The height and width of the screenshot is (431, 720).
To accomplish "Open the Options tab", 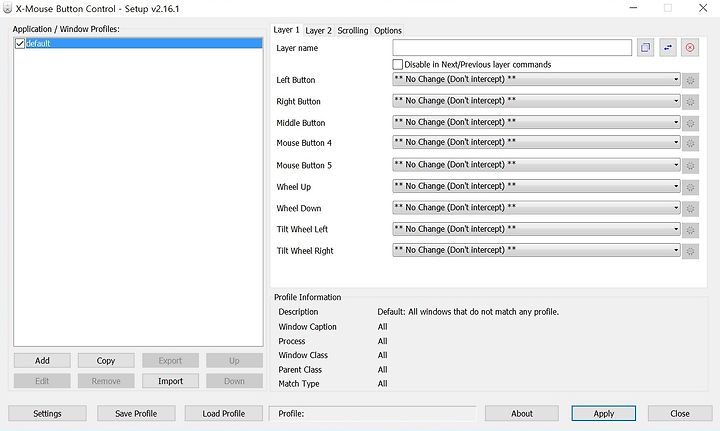I will tap(388, 31).
